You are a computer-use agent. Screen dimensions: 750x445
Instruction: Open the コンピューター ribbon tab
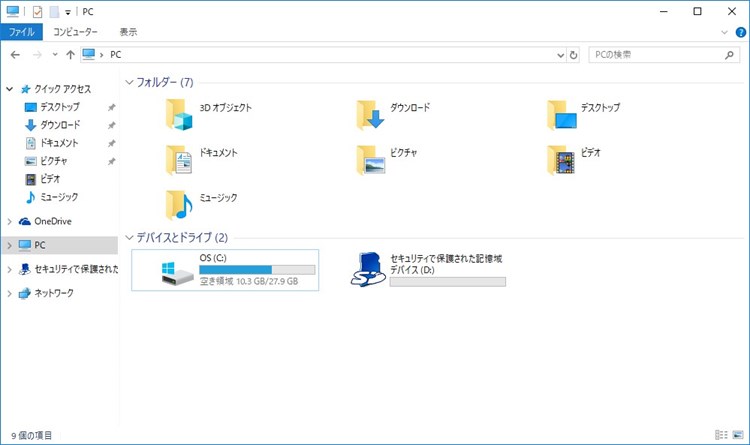click(75, 32)
